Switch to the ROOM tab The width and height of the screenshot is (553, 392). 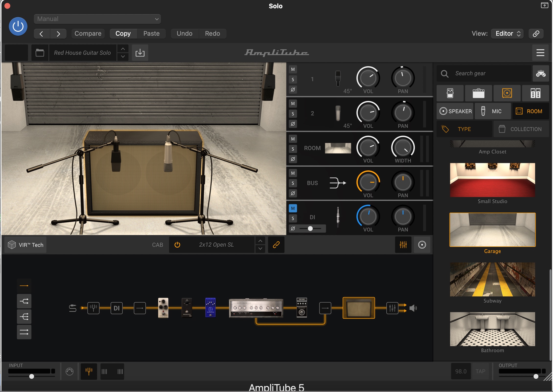coord(530,111)
